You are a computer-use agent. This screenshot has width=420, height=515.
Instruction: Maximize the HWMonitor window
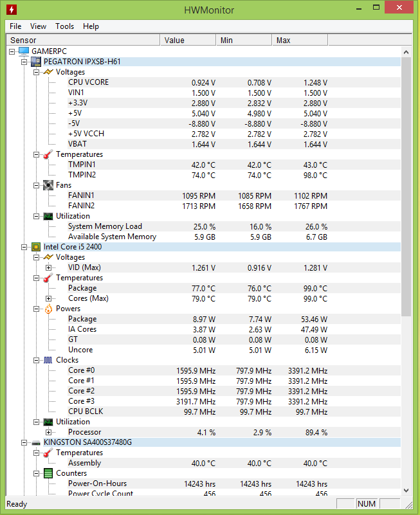376,8
